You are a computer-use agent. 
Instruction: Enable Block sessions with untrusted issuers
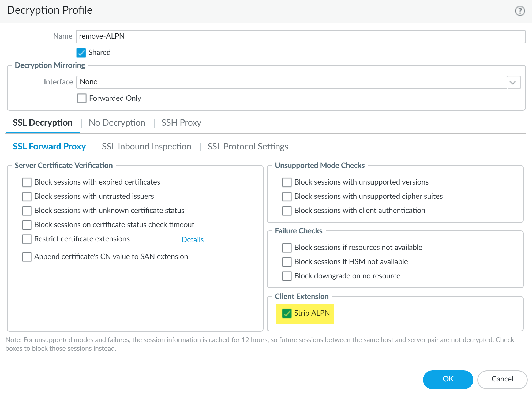pos(27,197)
